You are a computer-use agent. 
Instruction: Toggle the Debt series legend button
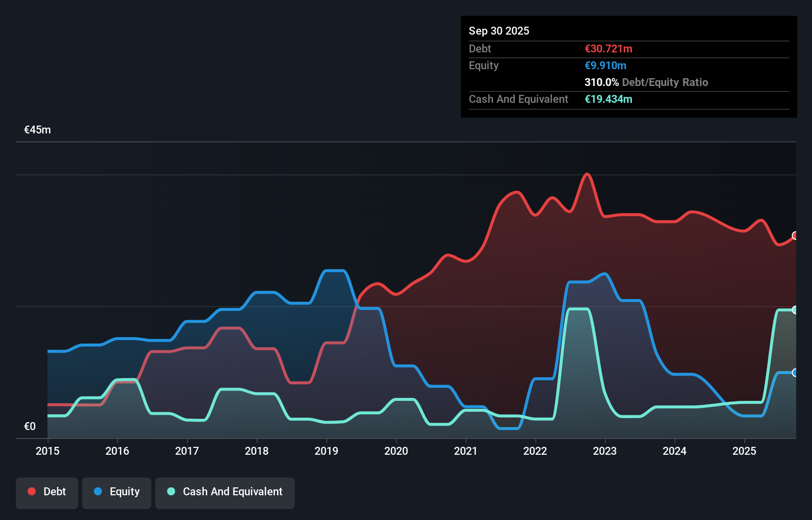47,493
